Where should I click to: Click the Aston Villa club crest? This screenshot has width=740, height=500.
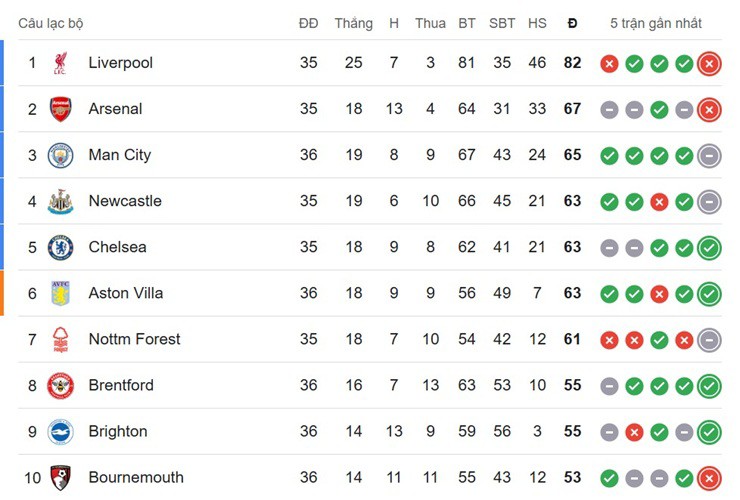(60, 293)
